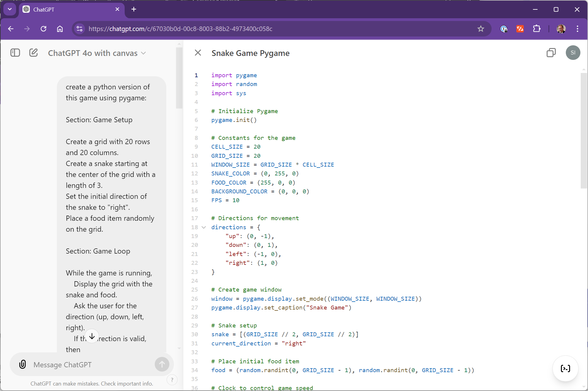588x391 pixels.
Task: Close the Snake Game Pygame canvas
Action: (x=198, y=53)
